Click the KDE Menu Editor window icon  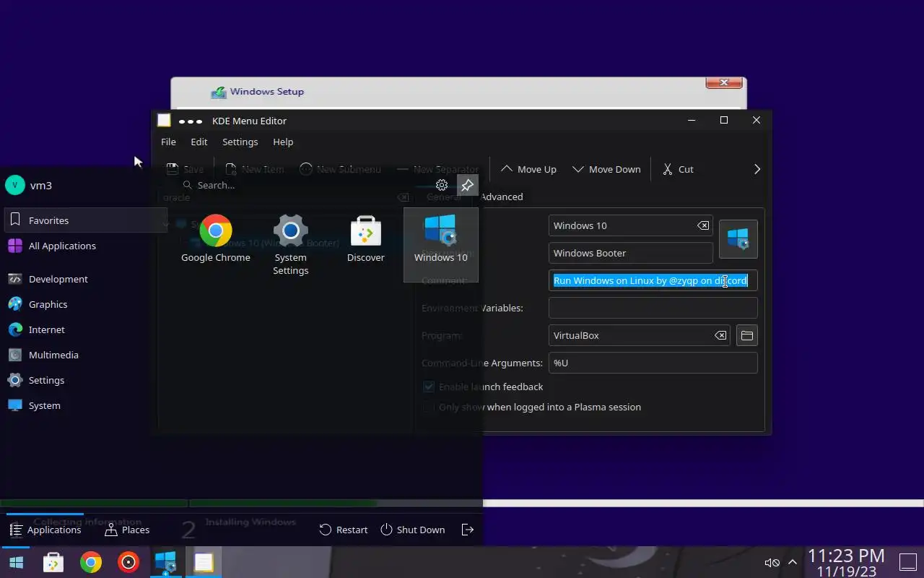(x=164, y=121)
